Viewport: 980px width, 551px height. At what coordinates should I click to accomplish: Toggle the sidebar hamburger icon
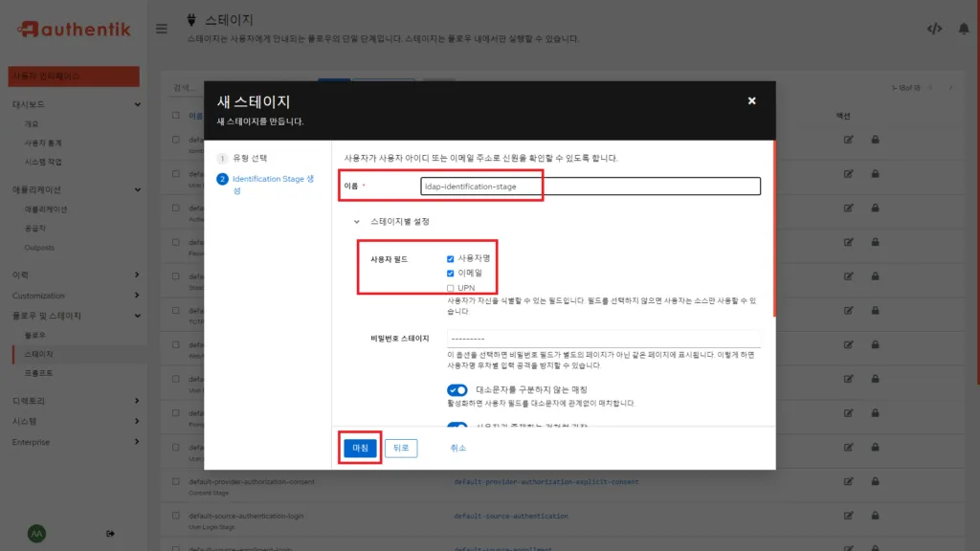click(161, 28)
